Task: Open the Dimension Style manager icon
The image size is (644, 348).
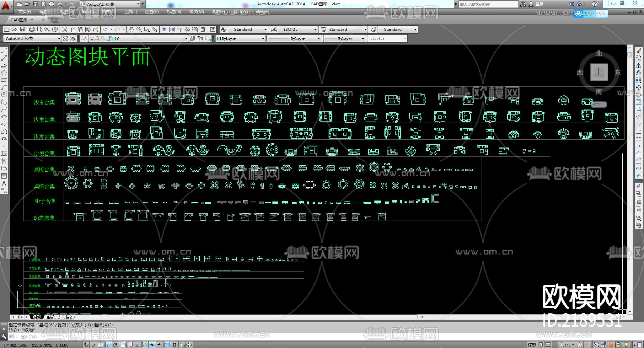Action: pyautogui.click(x=274, y=29)
